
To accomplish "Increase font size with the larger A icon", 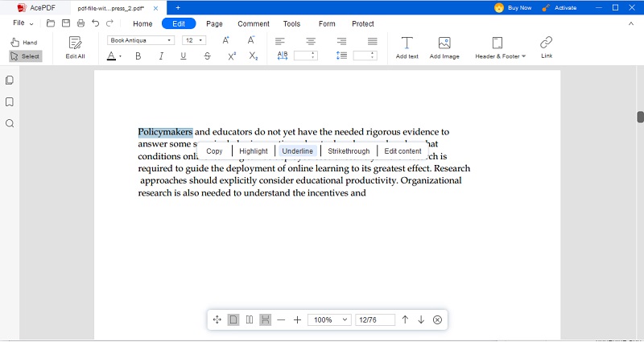I will coord(226,40).
